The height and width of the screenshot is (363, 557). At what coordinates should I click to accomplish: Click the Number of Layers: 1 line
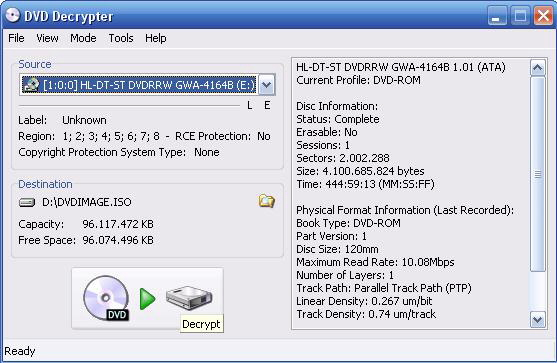[345, 275]
